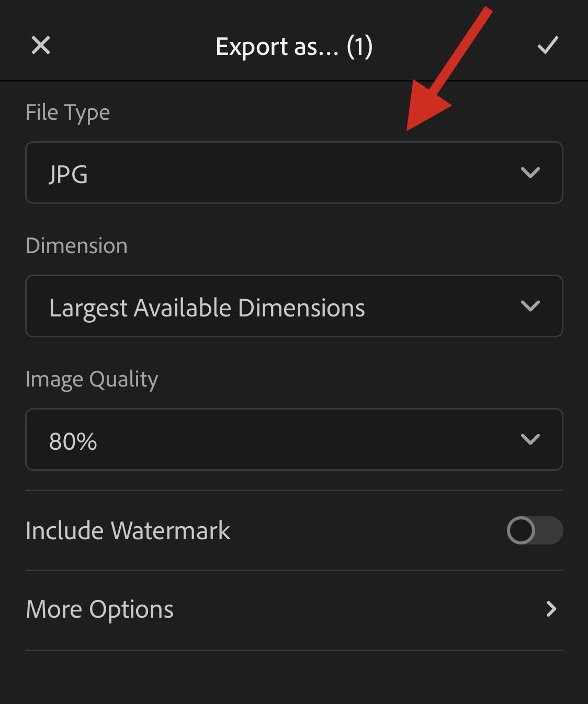Click the File Type label
This screenshot has width=588, height=704.
(68, 112)
